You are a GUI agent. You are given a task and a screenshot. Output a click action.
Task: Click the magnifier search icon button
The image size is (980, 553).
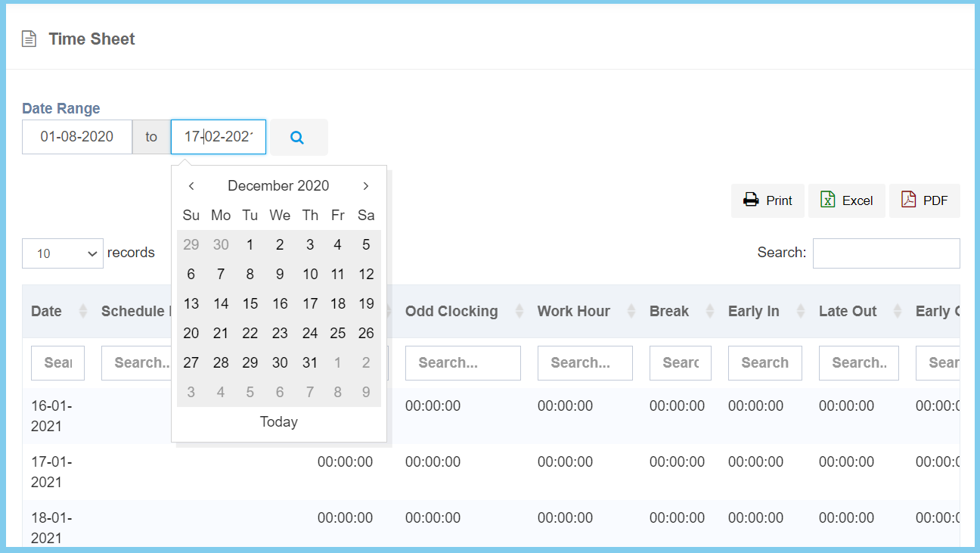[297, 138]
